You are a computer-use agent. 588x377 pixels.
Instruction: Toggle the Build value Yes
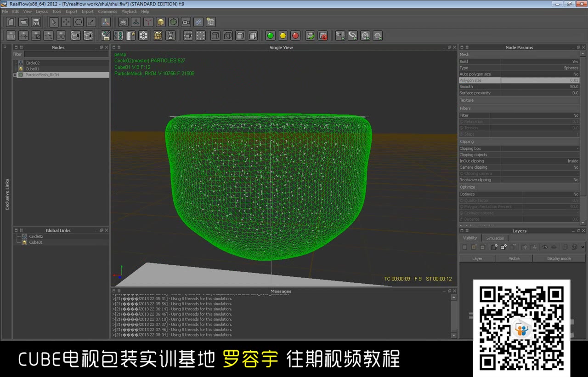click(540, 62)
